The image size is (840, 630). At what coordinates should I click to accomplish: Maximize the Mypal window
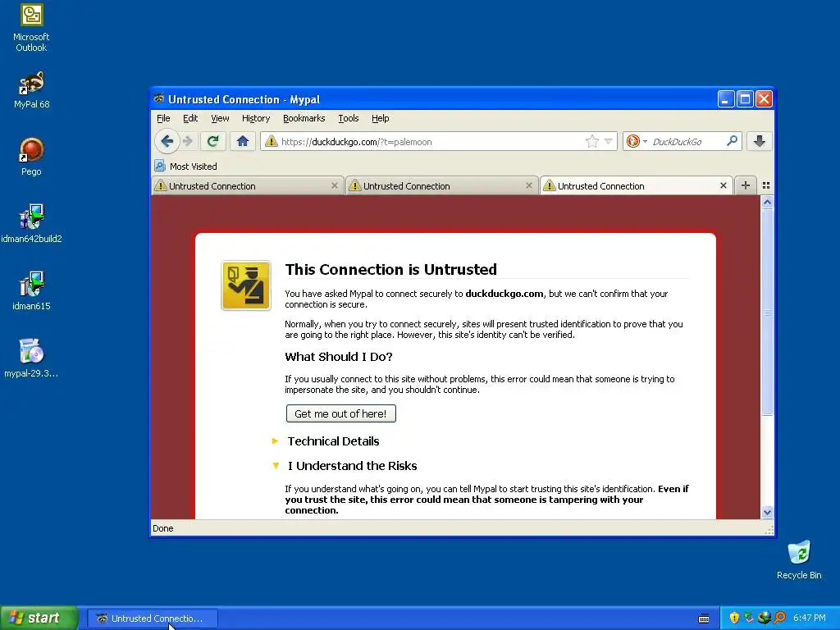pyautogui.click(x=745, y=99)
